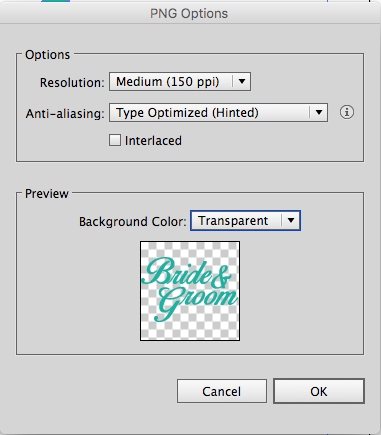Screen dimensions: 381x435
Task: Click the Resolution label
Action: pos(72,82)
